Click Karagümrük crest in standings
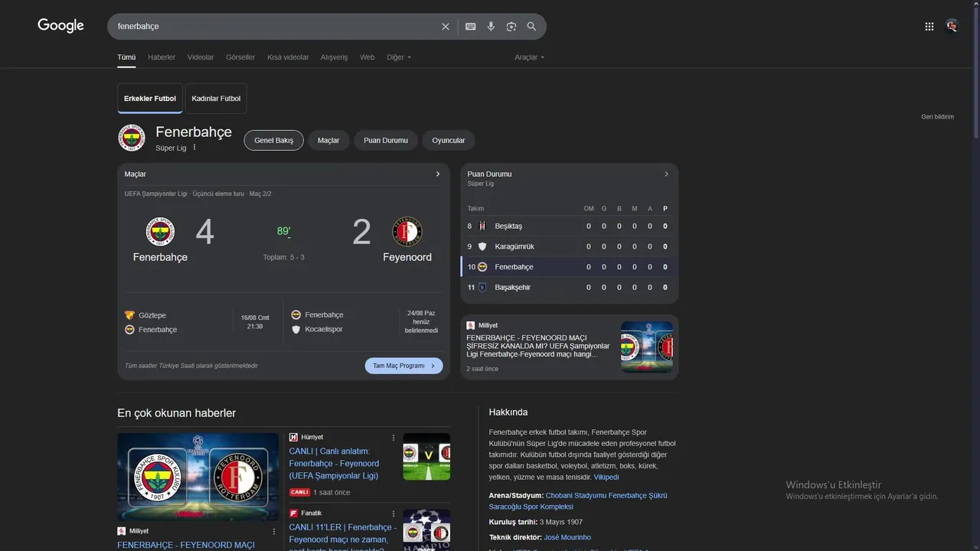 482,246
